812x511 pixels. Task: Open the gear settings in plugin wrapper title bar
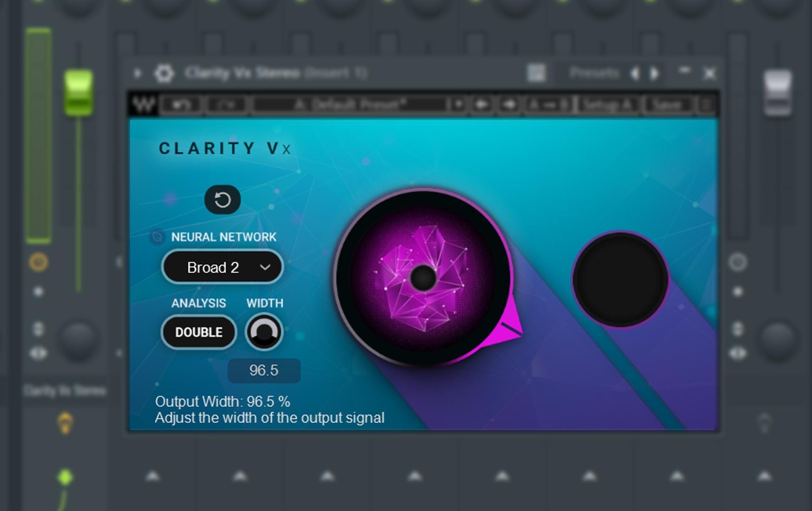[x=164, y=73]
